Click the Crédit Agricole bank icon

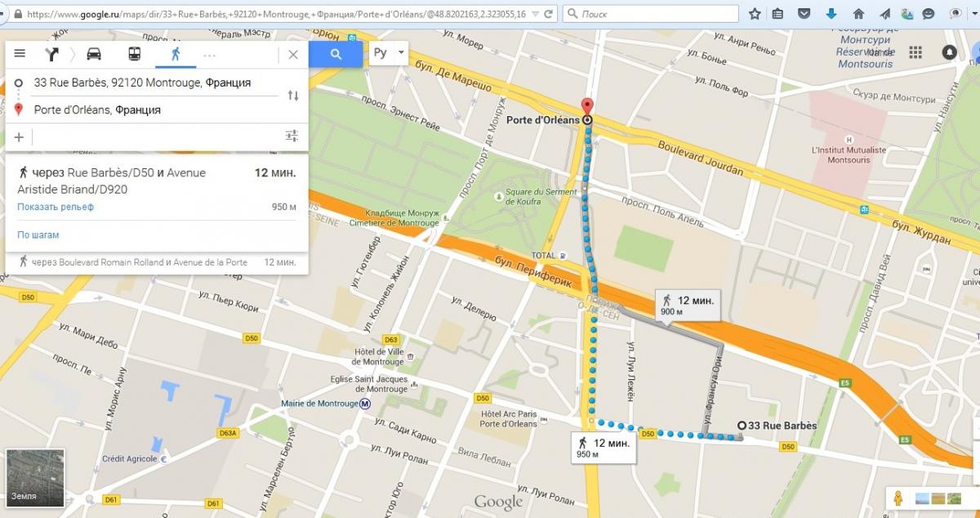tap(163, 458)
